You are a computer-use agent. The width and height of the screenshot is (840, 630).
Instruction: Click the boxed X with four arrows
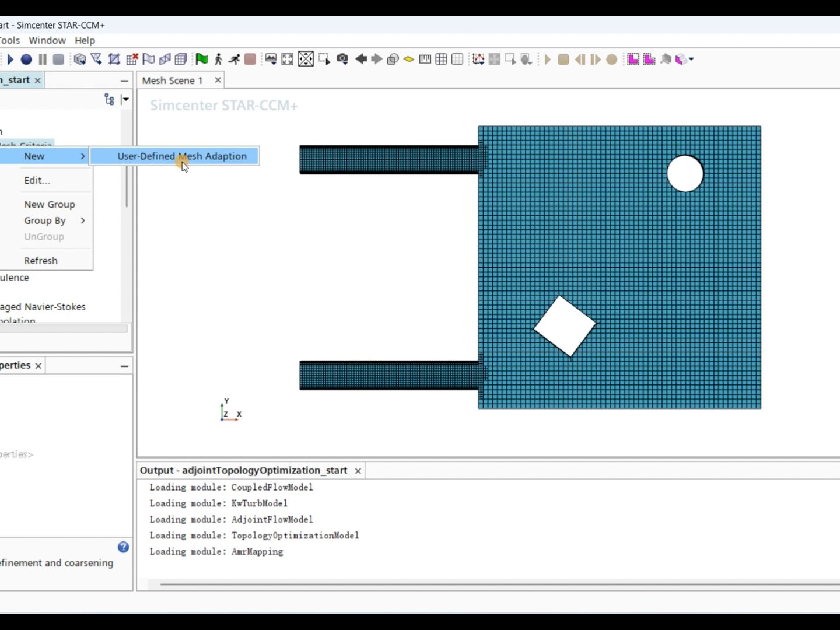[x=306, y=59]
